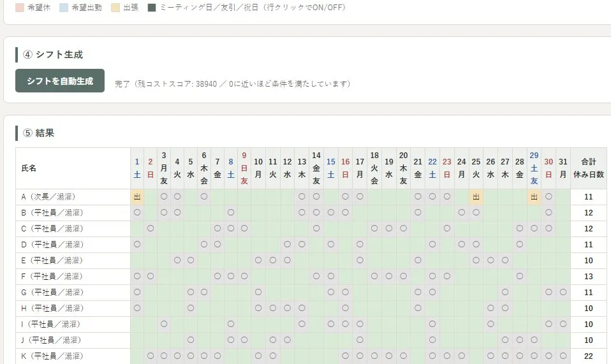This screenshot has height=364, width=611.
Task: Select the day 29 土友 column header
Action: click(x=534, y=168)
